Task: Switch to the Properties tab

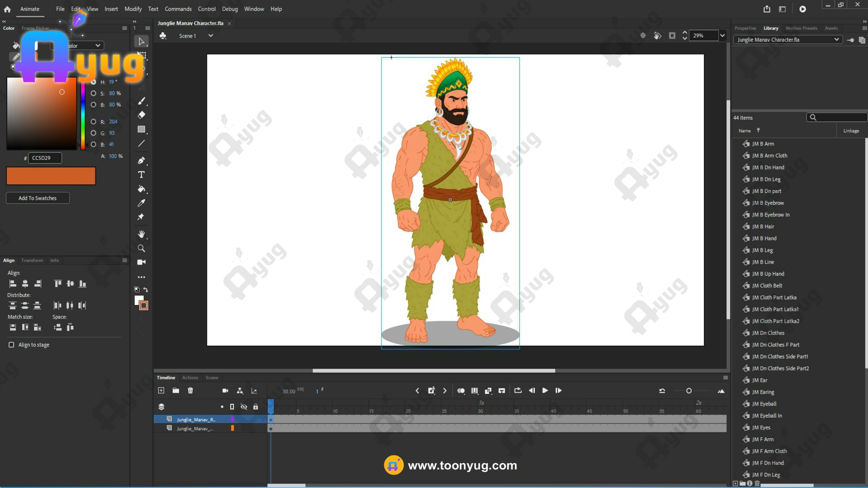Action: point(745,28)
